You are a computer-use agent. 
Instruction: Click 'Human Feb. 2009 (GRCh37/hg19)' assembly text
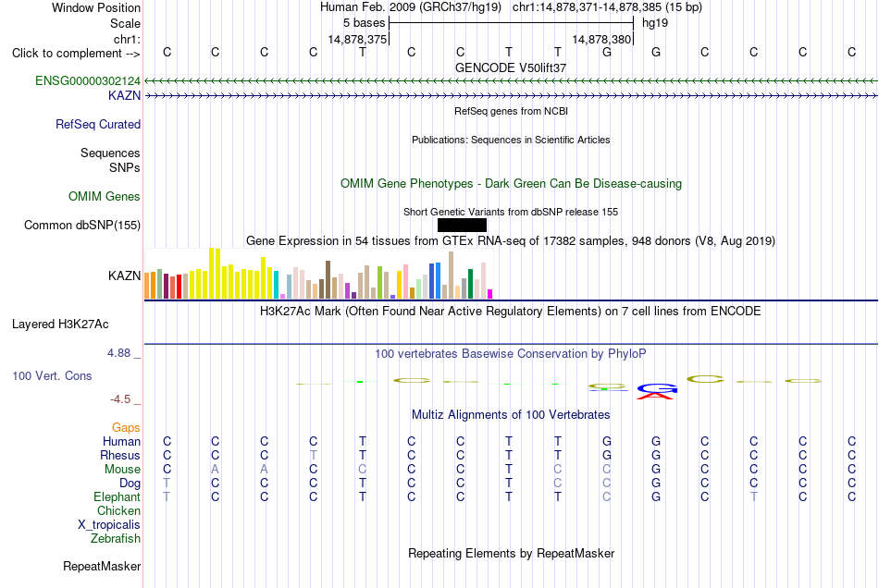click(x=410, y=7)
